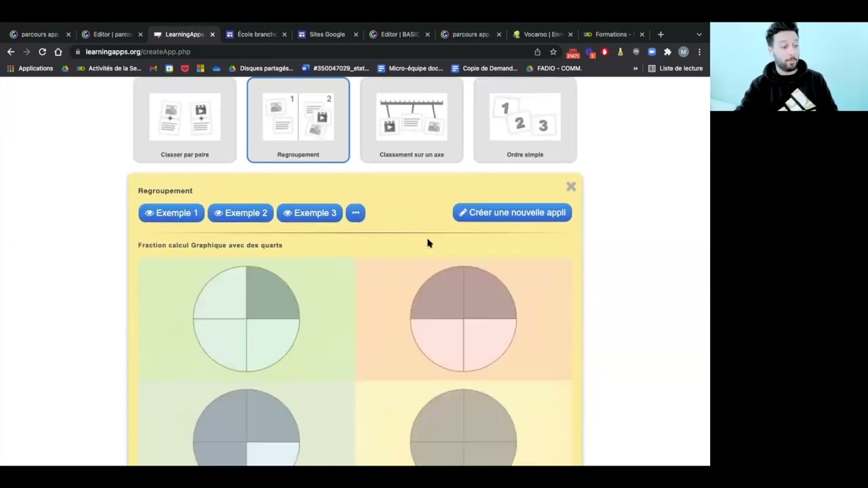The width and height of the screenshot is (868, 488).
Task: Open the Disques partagés bookmark
Action: pos(261,68)
